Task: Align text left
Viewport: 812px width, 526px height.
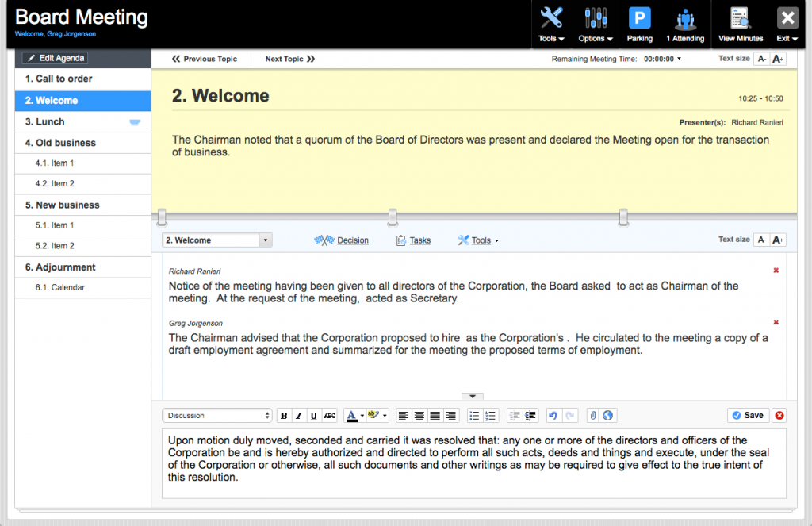Action: pos(404,416)
